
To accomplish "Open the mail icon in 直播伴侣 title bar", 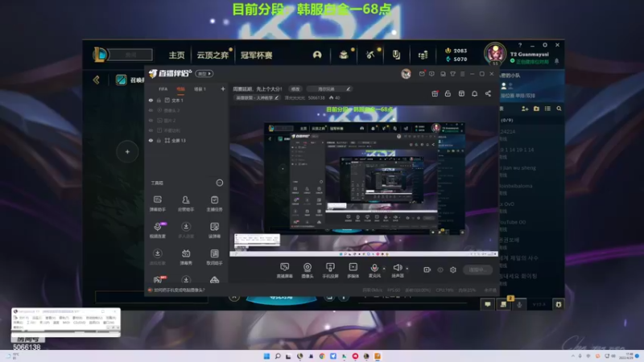I will 422,74.
